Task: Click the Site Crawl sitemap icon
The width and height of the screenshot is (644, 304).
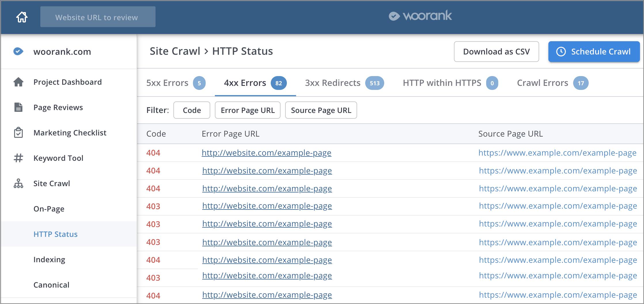Action: [x=18, y=183]
